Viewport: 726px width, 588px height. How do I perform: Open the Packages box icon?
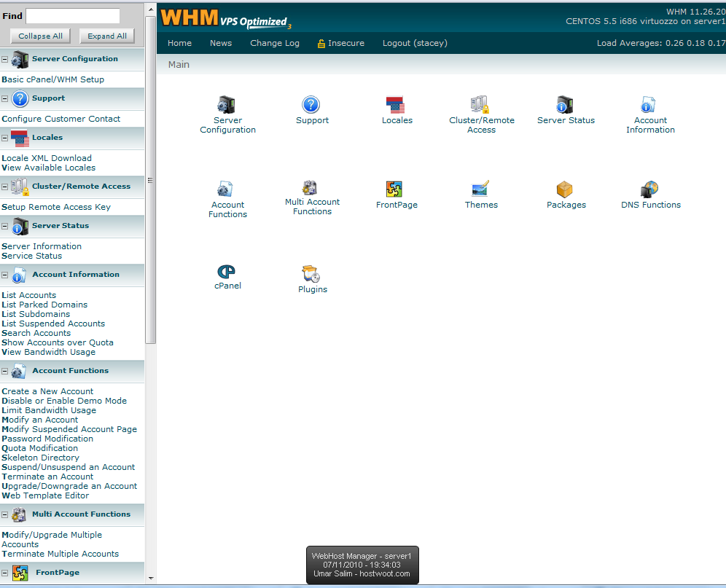tap(565, 189)
